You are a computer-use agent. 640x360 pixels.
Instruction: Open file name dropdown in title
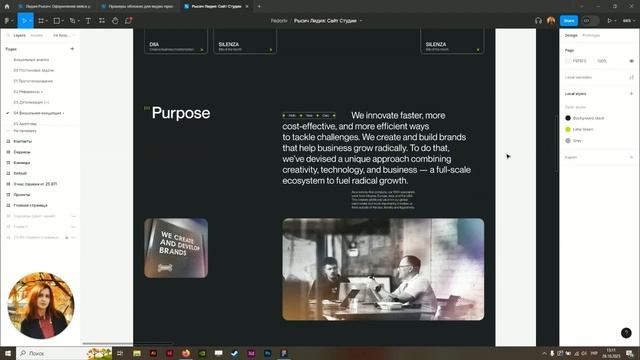[361, 21]
